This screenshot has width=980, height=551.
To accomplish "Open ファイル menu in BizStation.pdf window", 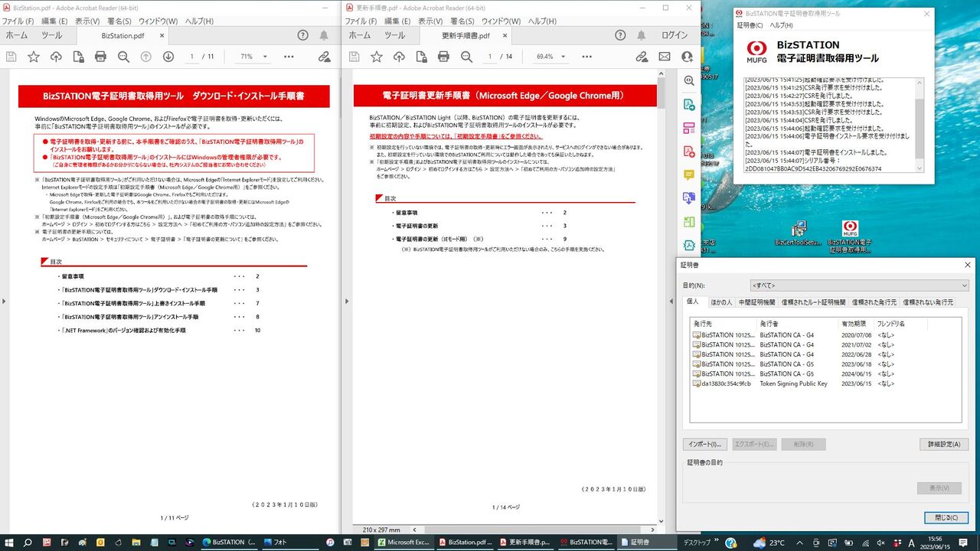I will 18,21.
